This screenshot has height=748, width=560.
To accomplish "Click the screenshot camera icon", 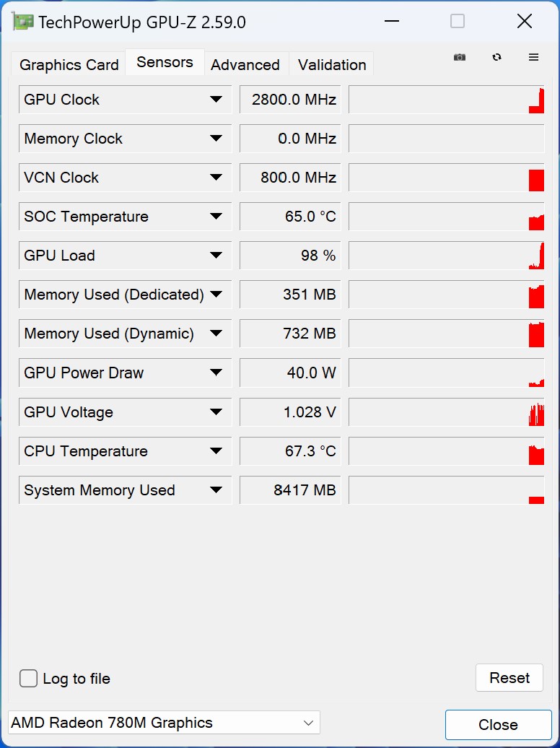I will point(460,58).
